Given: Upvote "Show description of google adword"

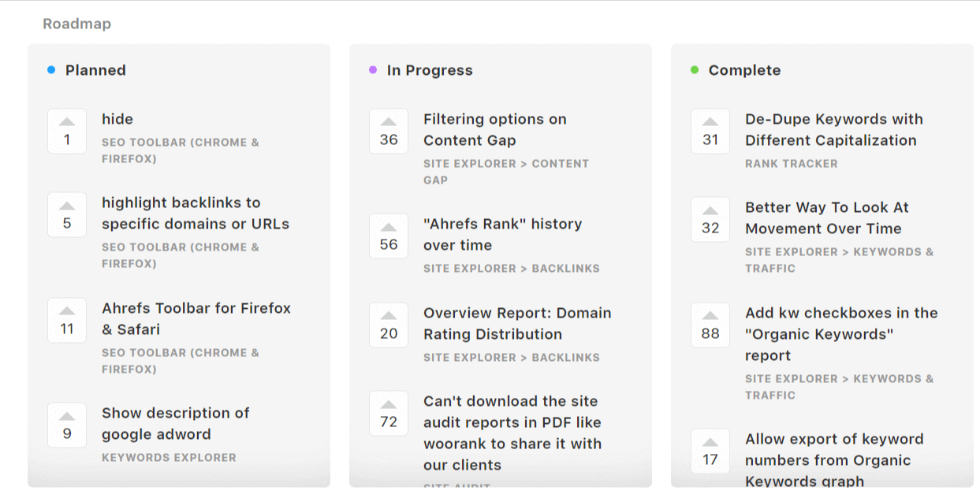Looking at the screenshot, I should click(67, 425).
